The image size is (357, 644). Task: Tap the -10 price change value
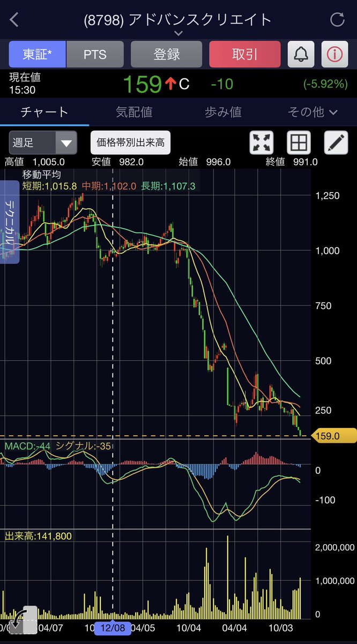click(221, 84)
